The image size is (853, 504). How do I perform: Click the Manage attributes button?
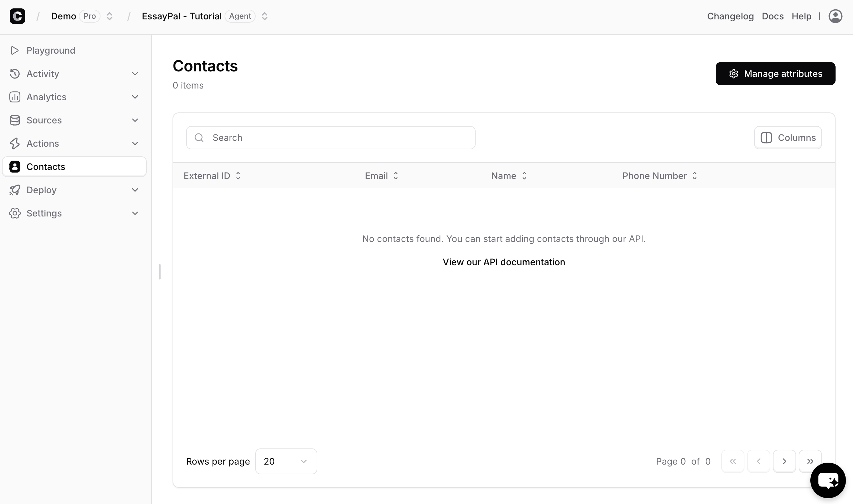tap(775, 74)
